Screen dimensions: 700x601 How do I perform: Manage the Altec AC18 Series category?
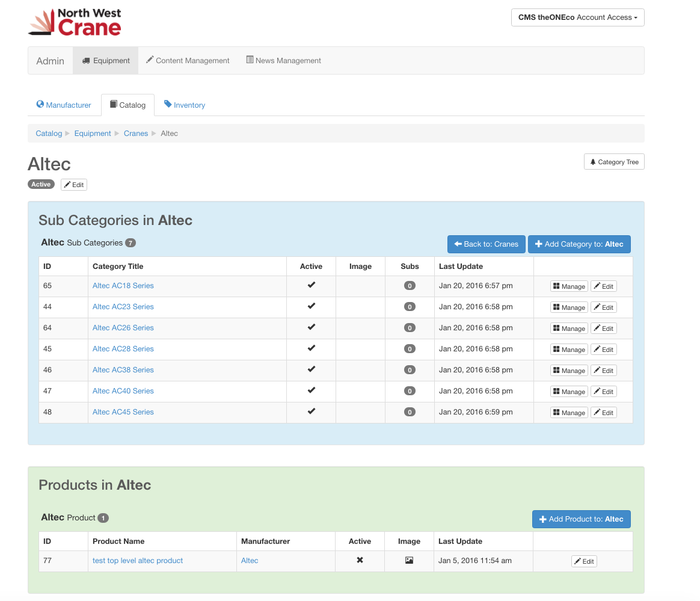pos(568,286)
